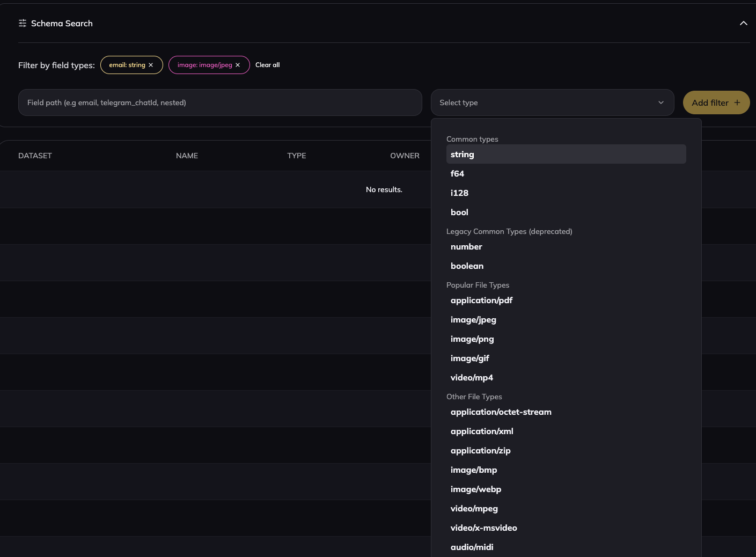Click the Select type dropdown chevron

point(660,102)
